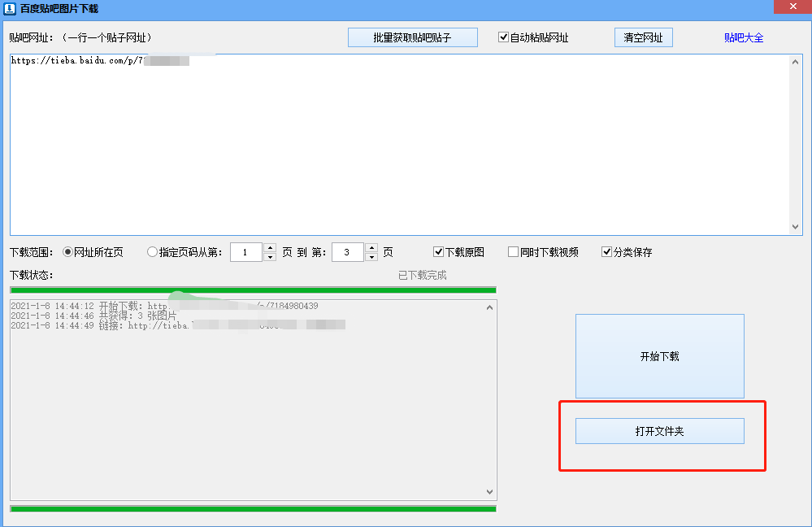Open the 贴吧大全 link
Screen dimensions: 812x527
744,37
